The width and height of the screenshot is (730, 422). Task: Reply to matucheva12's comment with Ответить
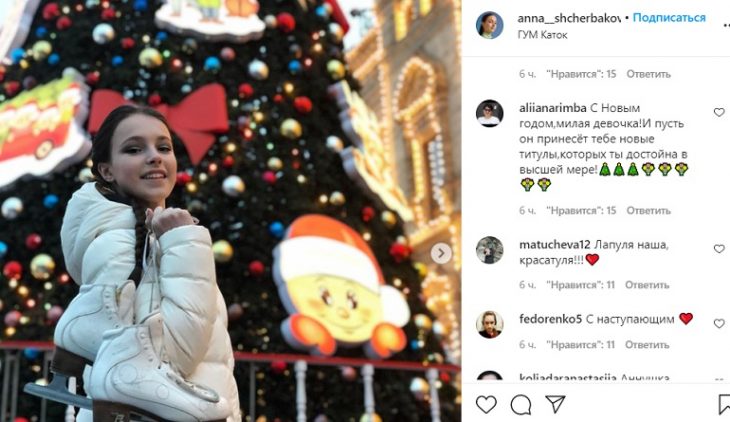click(647, 285)
